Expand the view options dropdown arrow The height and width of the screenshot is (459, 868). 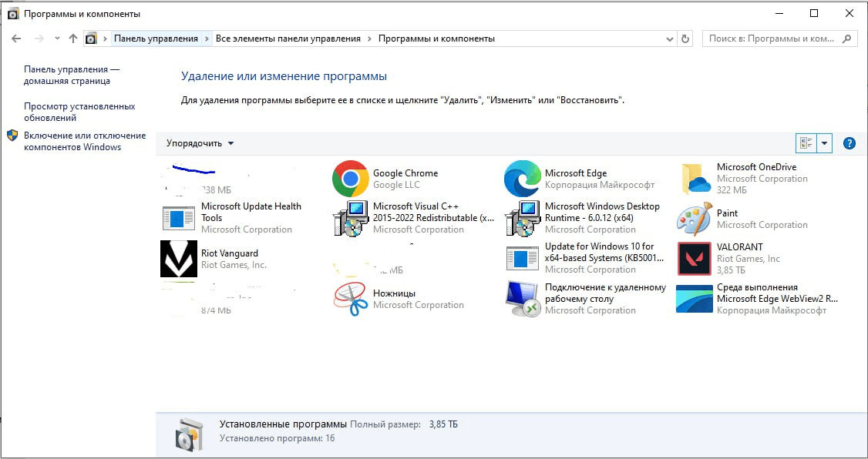pos(824,143)
